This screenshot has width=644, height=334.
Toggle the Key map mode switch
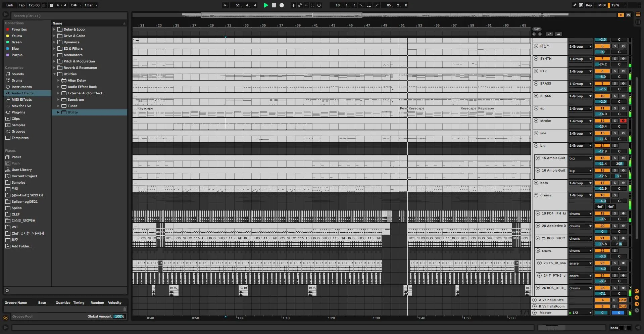(x=589, y=5)
